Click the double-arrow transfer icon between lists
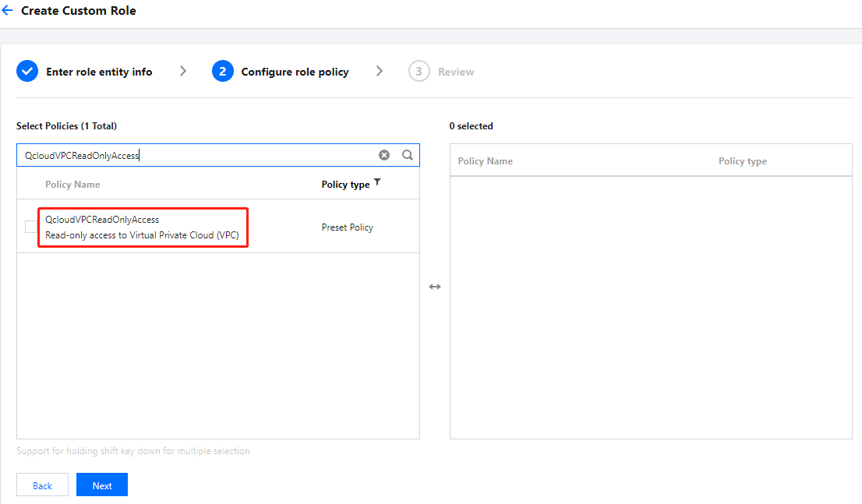Image resolution: width=862 pixels, height=504 pixels. click(x=435, y=287)
